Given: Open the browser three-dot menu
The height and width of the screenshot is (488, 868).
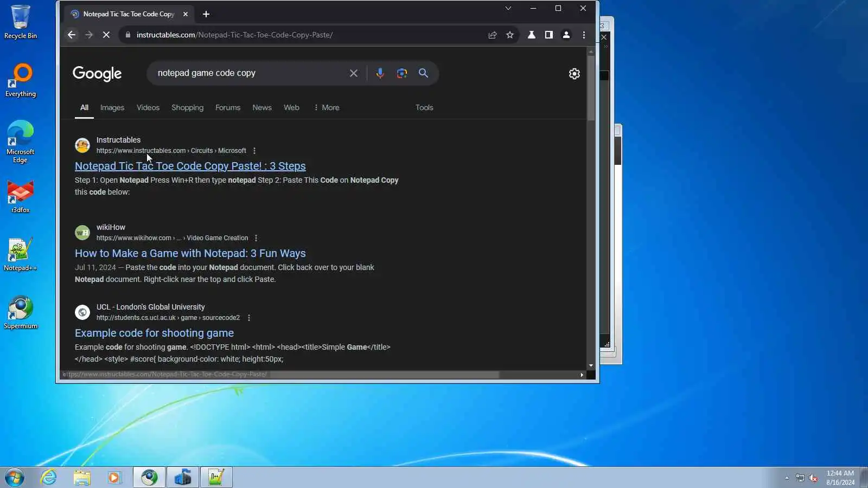Looking at the screenshot, I should pyautogui.click(x=584, y=35).
